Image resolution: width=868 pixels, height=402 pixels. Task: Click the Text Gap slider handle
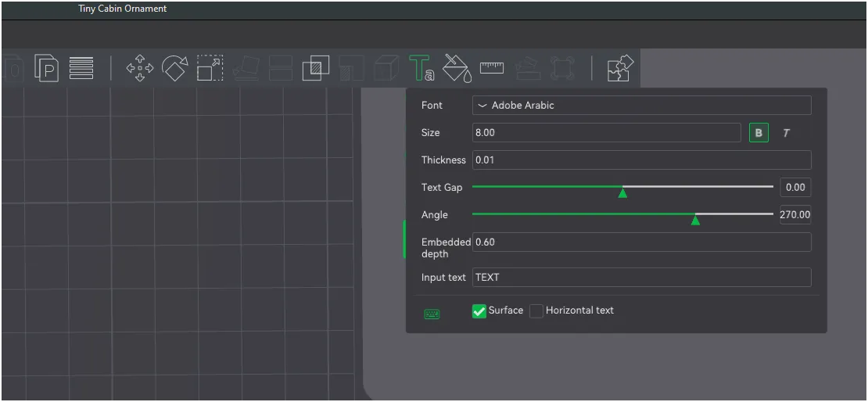tap(622, 192)
